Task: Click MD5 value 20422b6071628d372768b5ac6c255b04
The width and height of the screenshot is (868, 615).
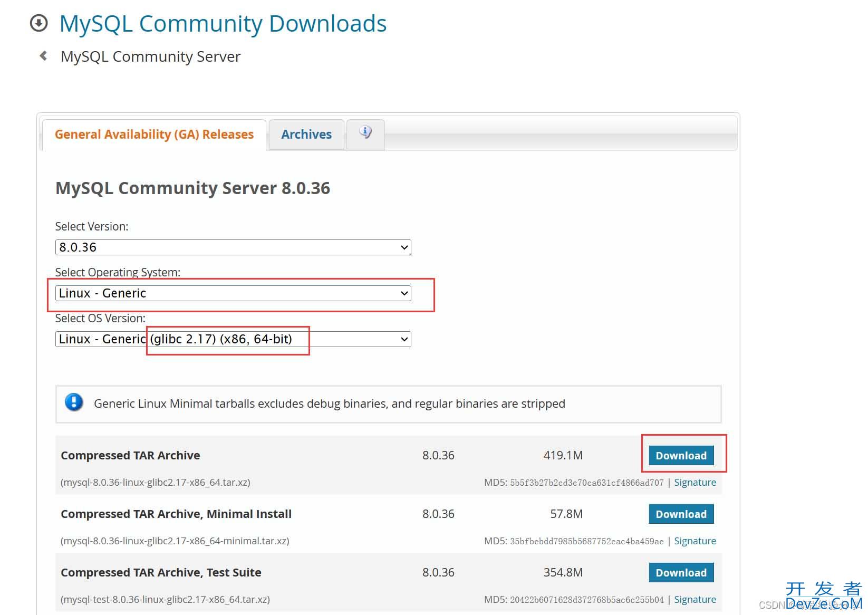Action: pos(586,600)
